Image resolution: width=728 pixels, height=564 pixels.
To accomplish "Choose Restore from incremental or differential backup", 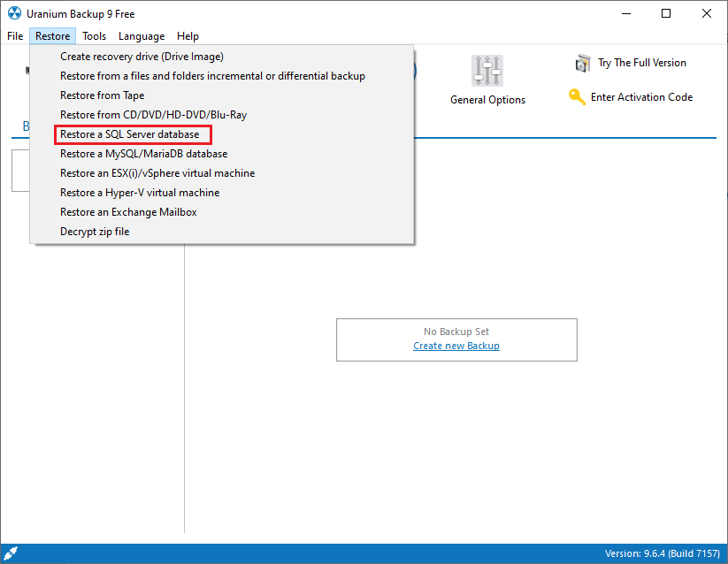I will [x=212, y=76].
